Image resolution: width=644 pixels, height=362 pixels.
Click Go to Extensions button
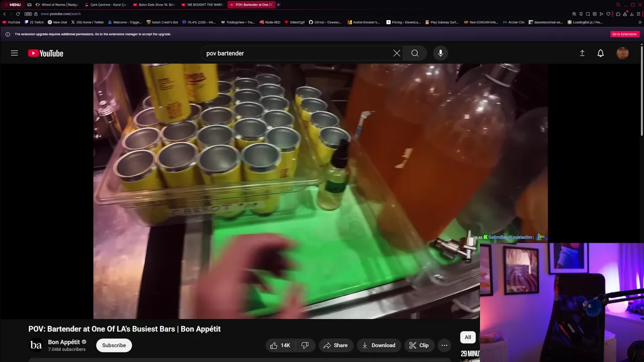pyautogui.click(x=625, y=34)
